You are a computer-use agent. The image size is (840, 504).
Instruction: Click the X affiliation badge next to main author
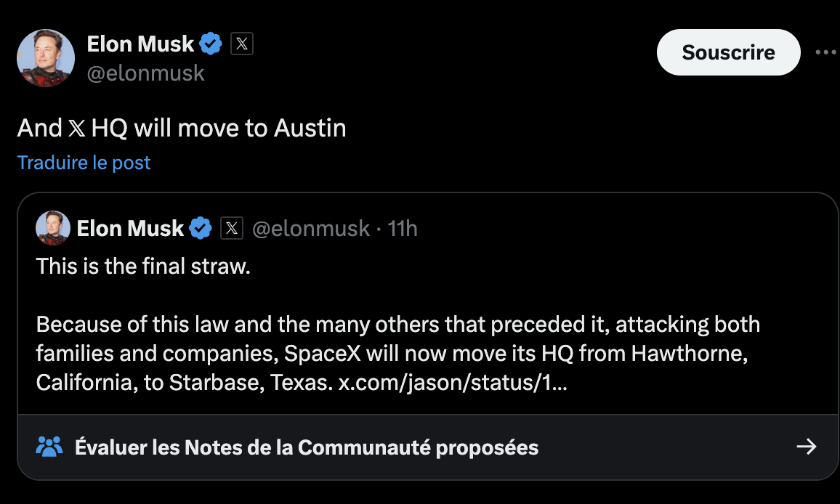[241, 44]
